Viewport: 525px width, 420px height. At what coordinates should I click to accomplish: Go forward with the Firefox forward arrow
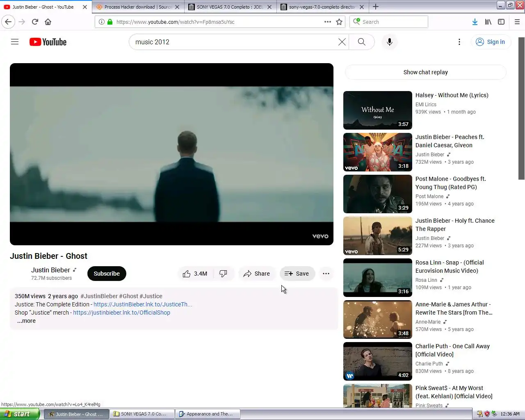(22, 22)
